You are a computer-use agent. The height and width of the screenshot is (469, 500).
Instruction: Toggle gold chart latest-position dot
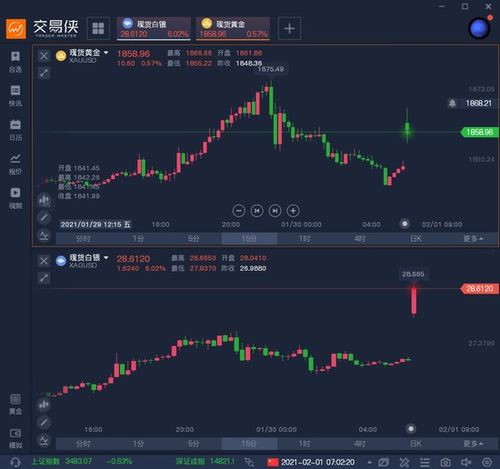click(405, 224)
